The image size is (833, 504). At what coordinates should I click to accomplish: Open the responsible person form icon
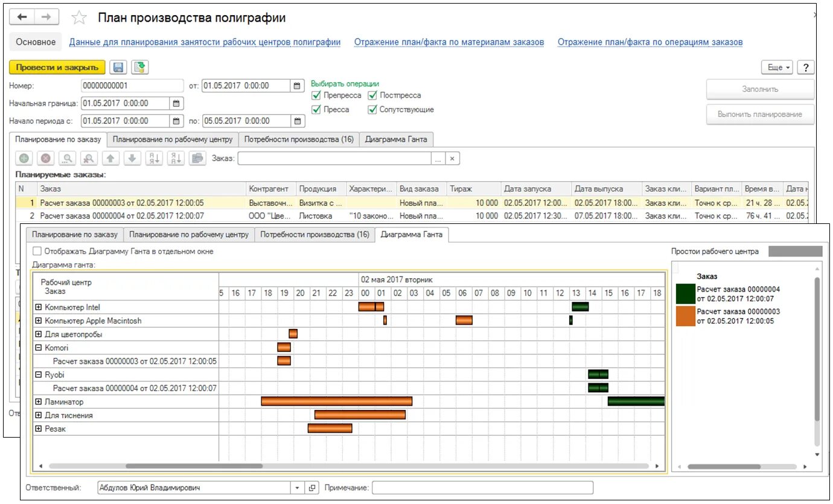312,488
